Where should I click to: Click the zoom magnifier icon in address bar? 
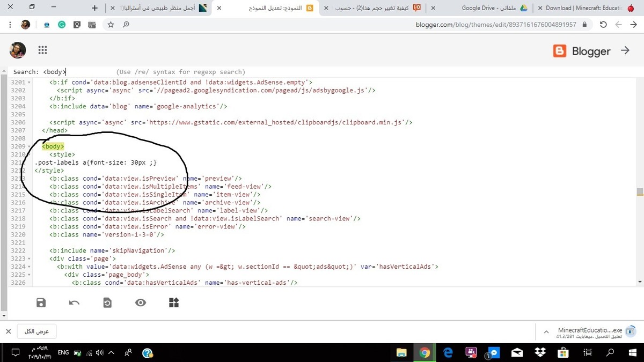coord(126,25)
